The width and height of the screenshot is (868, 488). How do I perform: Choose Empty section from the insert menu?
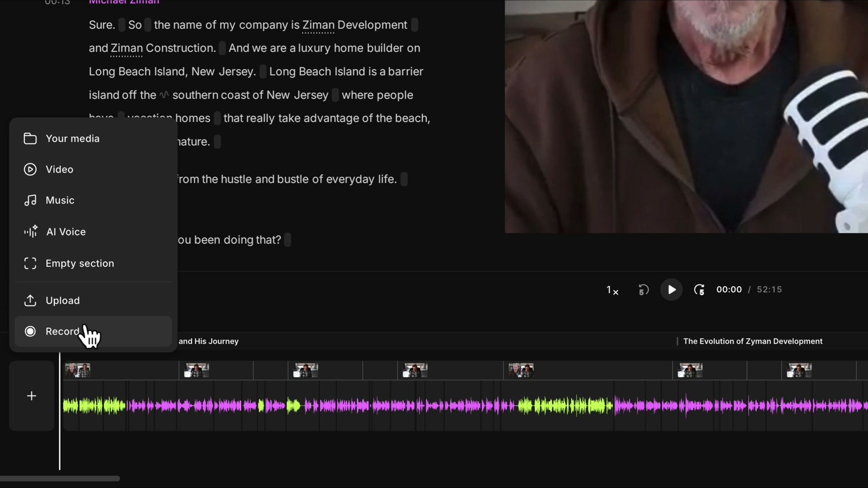(x=80, y=263)
